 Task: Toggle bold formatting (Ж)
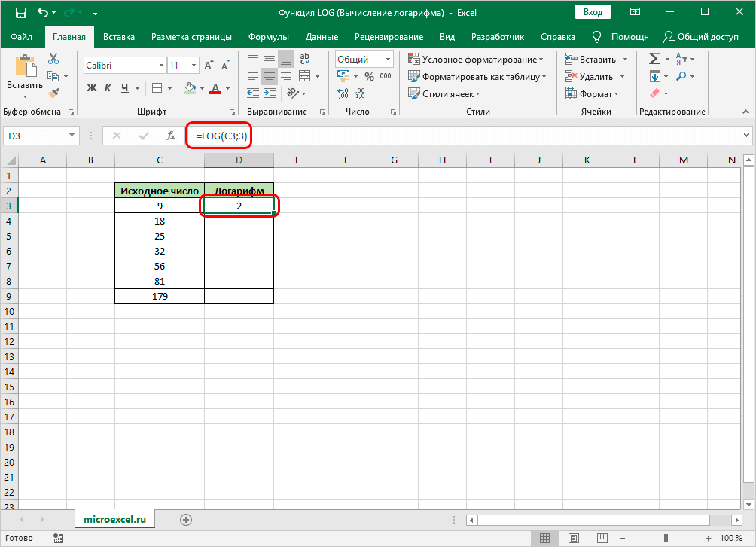92,88
